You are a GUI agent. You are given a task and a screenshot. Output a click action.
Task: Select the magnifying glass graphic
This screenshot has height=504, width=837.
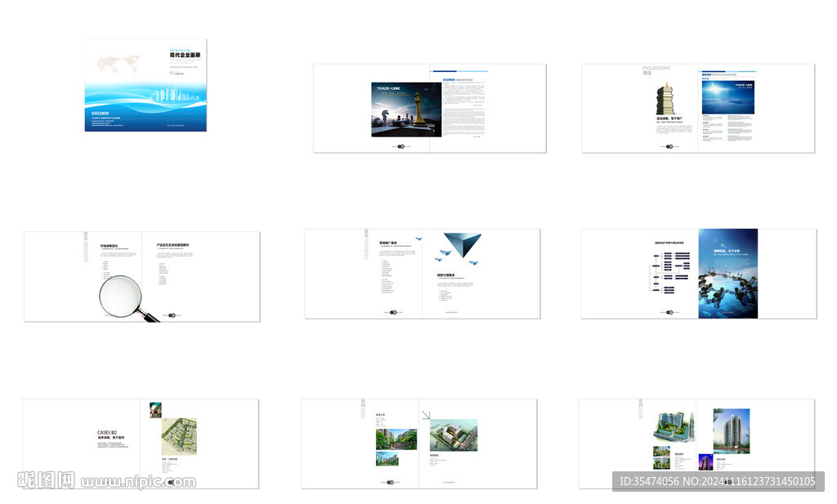[128, 298]
